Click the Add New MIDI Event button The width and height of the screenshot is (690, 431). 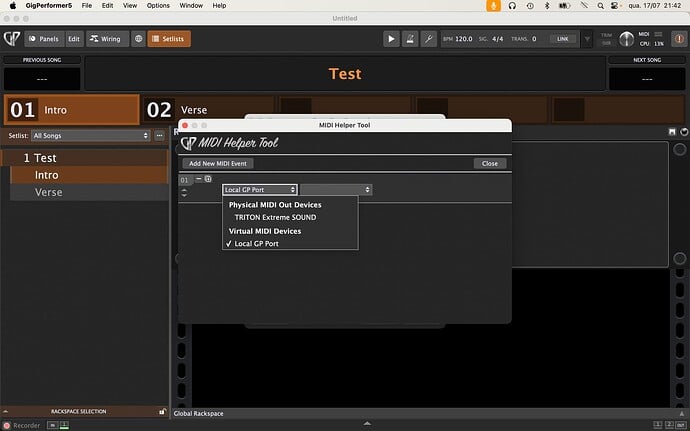point(219,163)
